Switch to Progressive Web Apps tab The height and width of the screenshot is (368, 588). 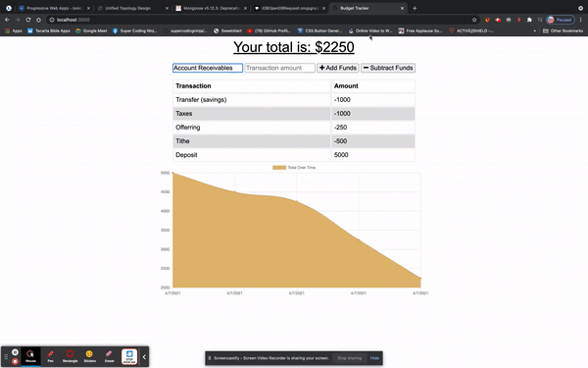54,8
